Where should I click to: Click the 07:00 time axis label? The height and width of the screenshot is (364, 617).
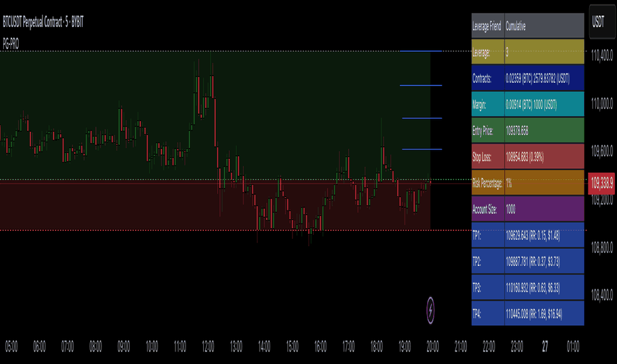coord(68,347)
